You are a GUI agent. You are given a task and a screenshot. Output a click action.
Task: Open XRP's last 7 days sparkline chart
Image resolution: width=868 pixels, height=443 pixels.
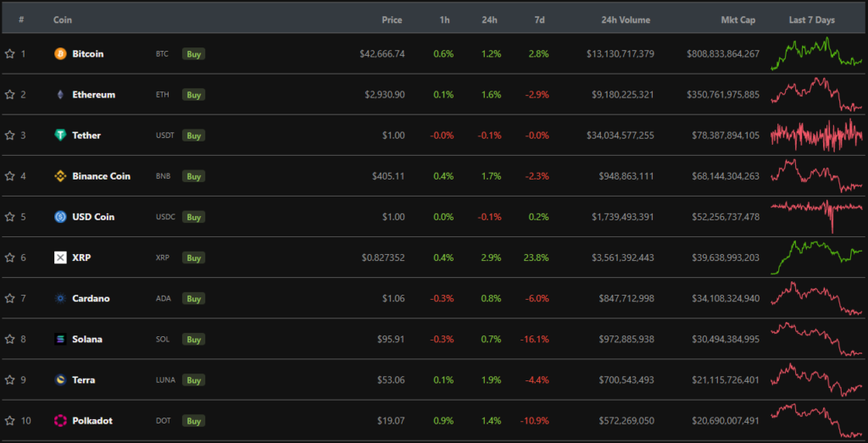point(816,257)
